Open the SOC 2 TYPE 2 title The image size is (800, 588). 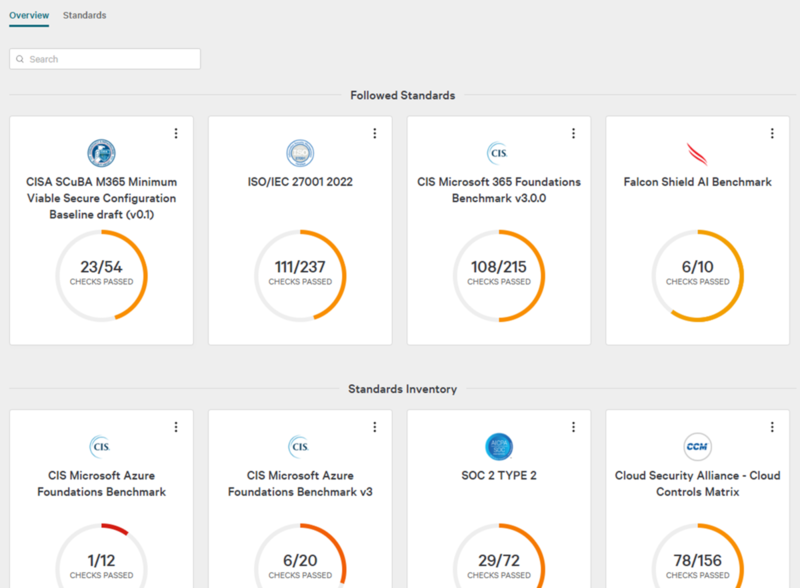pyautogui.click(x=499, y=476)
